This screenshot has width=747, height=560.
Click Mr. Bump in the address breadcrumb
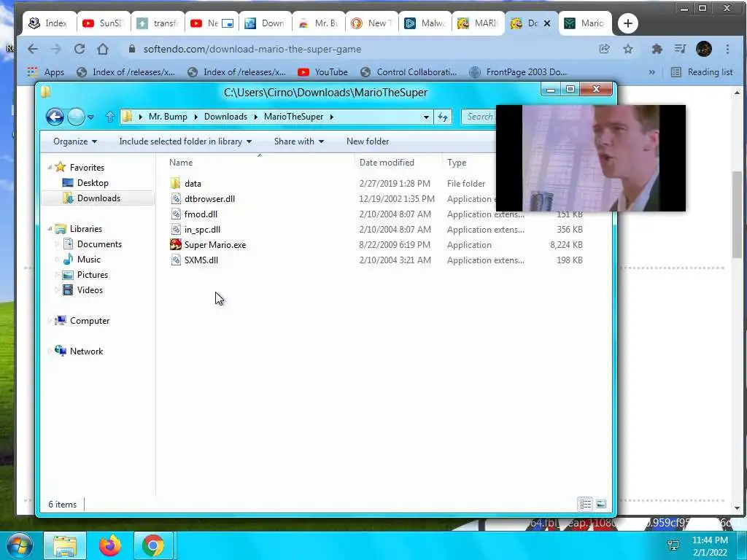[x=168, y=117]
